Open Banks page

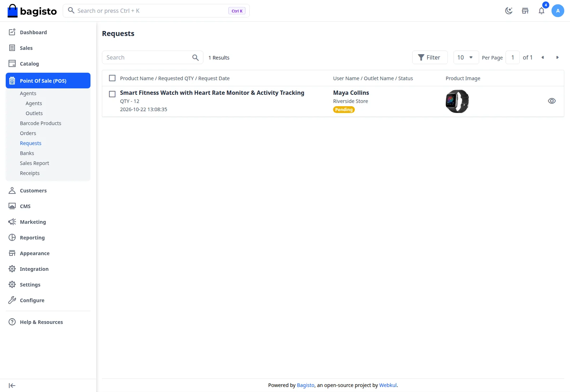pyautogui.click(x=27, y=153)
